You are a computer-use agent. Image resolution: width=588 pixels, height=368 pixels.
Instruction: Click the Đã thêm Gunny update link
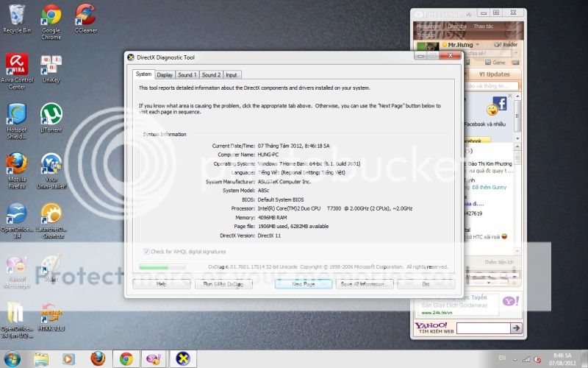[x=490, y=187]
